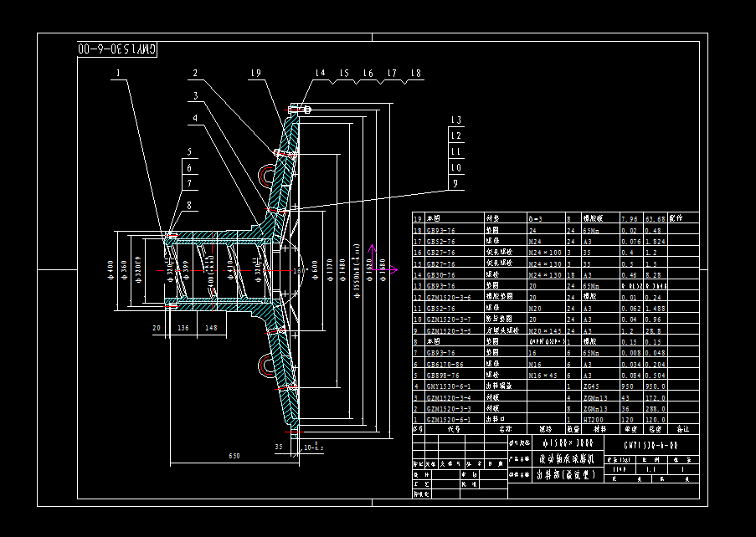
Task: Select total weight 0.204 in row 6
Action: click(656, 365)
